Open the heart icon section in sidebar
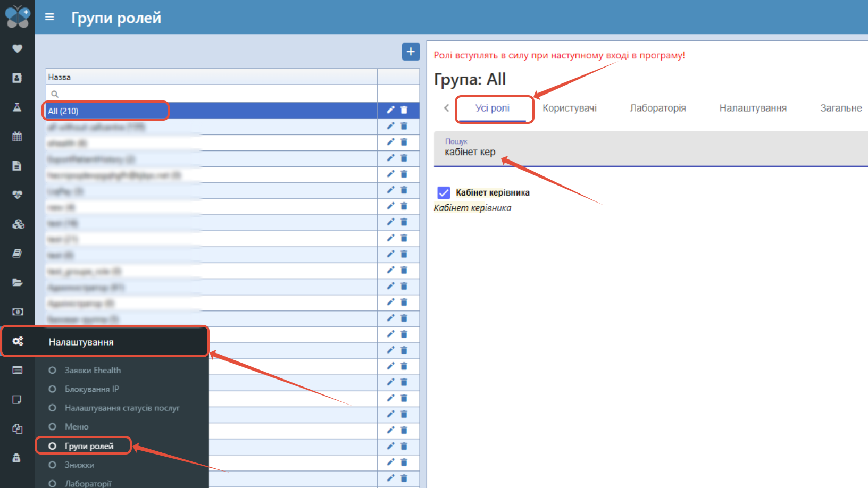The height and width of the screenshot is (488, 868). tap(17, 48)
